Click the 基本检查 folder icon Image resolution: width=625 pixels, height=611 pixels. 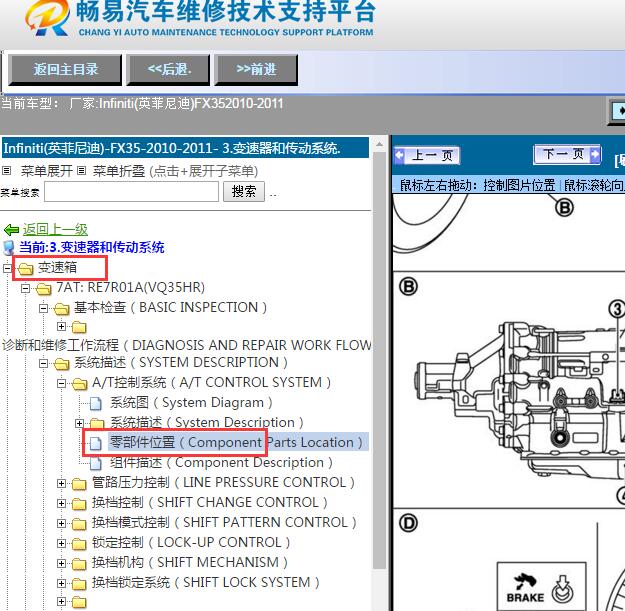[61, 308]
